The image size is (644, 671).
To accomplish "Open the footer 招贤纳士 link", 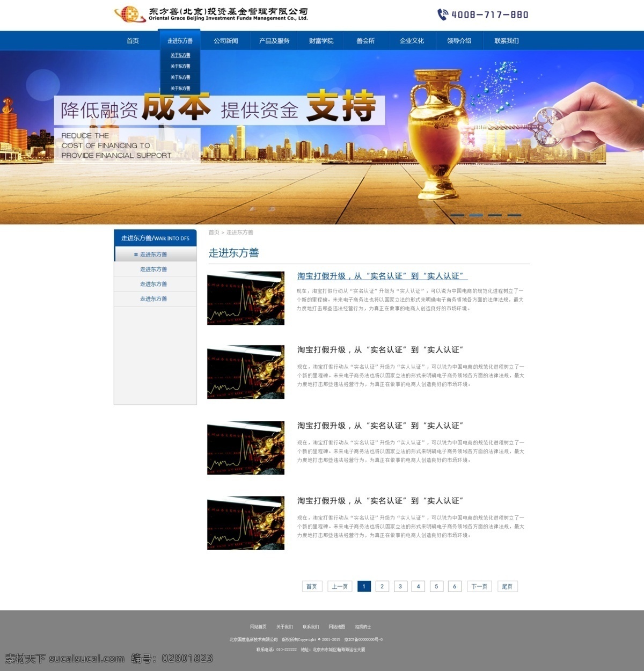I will tap(363, 627).
